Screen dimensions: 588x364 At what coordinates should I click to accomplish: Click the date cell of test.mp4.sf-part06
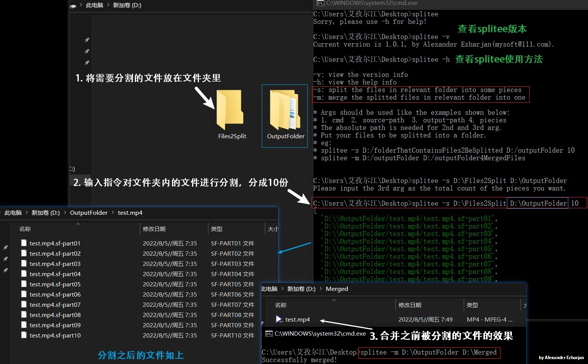[170, 294]
